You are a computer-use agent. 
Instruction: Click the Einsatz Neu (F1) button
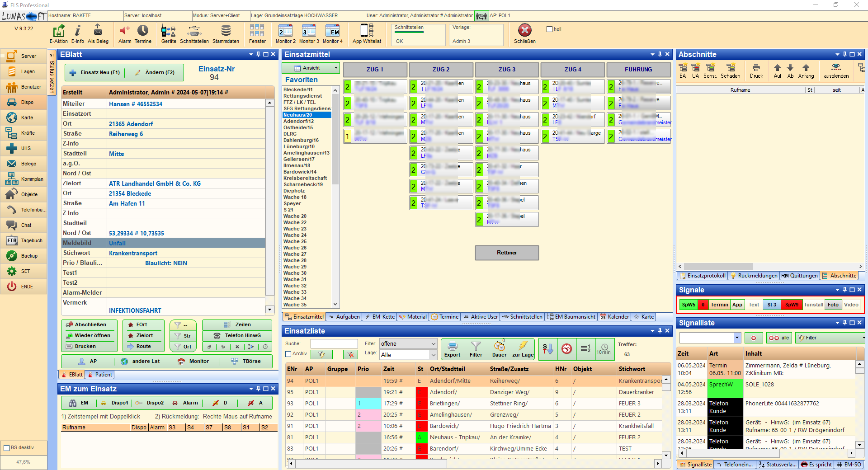coord(95,72)
